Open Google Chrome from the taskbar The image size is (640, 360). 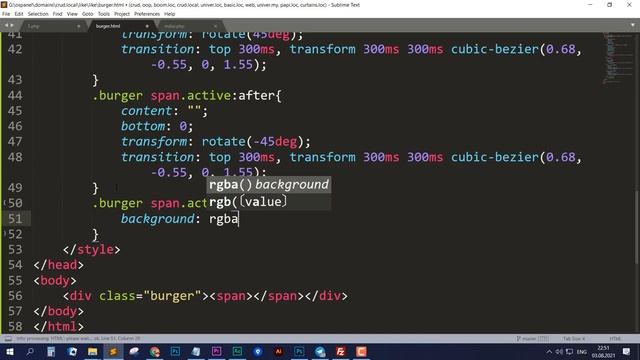(155, 351)
